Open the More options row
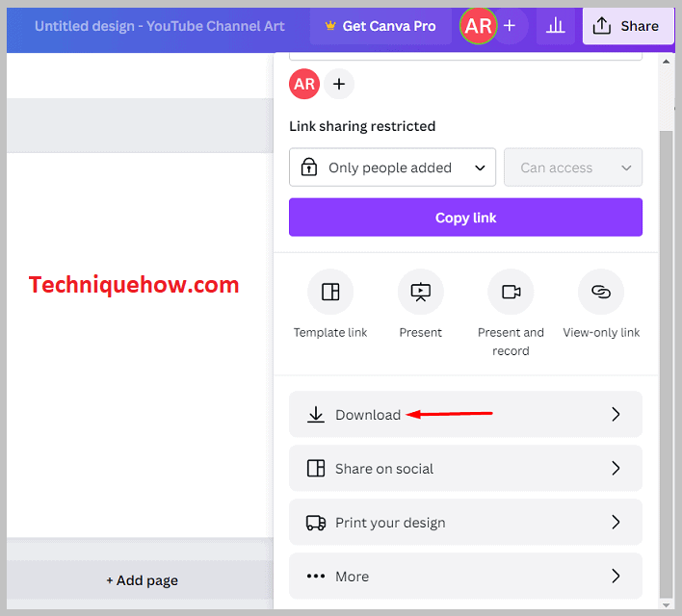This screenshot has width=682, height=616. [x=465, y=576]
